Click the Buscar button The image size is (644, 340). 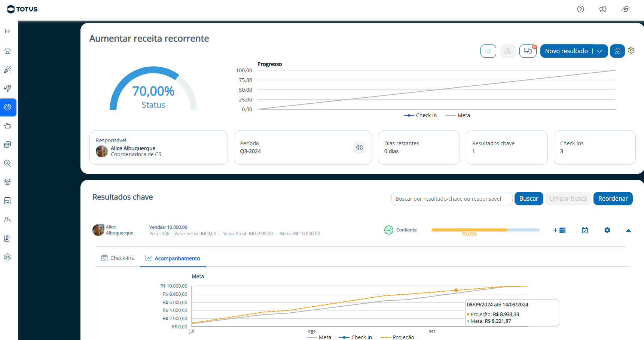click(528, 198)
